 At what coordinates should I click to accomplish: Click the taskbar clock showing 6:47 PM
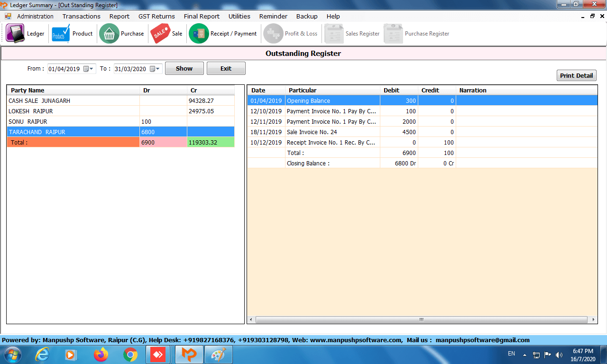(x=583, y=355)
